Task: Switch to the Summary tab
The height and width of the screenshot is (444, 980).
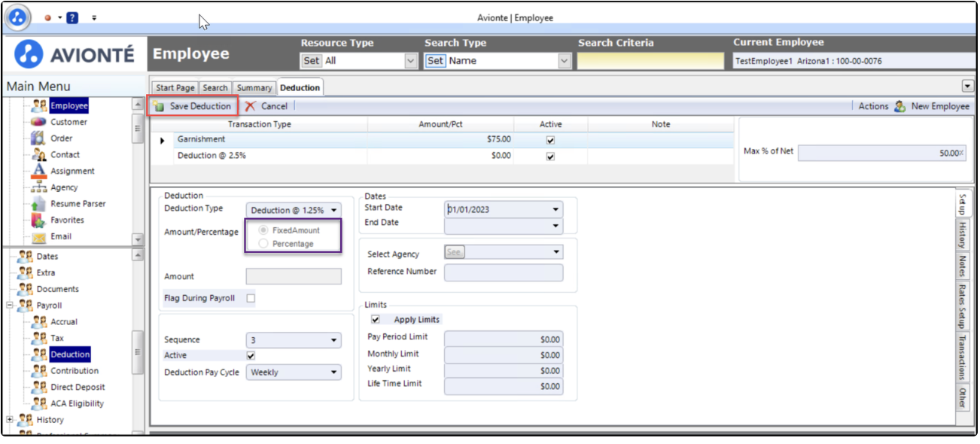Action: coord(254,88)
